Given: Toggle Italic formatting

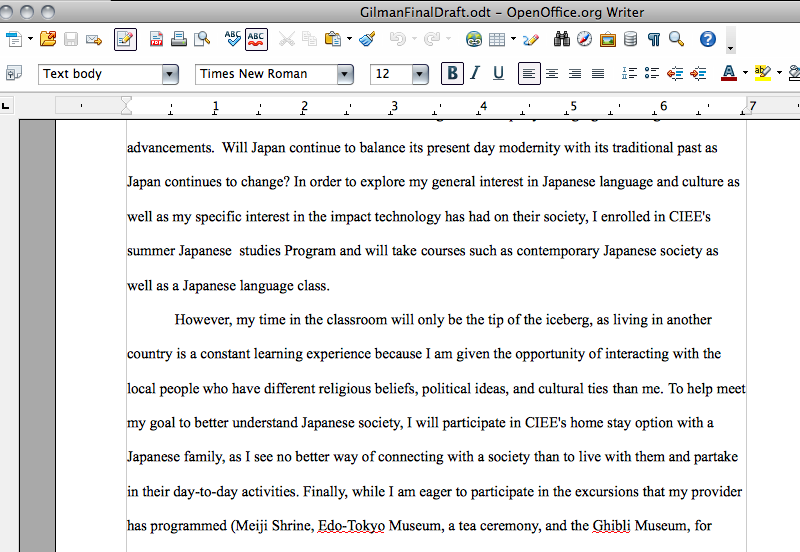Looking at the screenshot, I should (x=475, y=73).
